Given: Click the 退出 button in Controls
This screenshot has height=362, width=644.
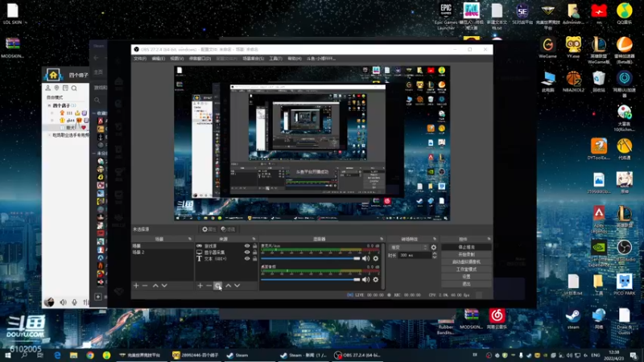Looking at the screenshot, I should [466, 284].
